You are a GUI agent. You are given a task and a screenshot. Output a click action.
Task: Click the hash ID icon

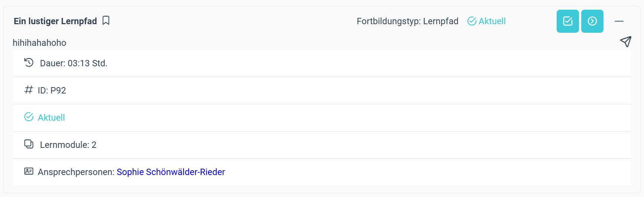tap(29, 90)
